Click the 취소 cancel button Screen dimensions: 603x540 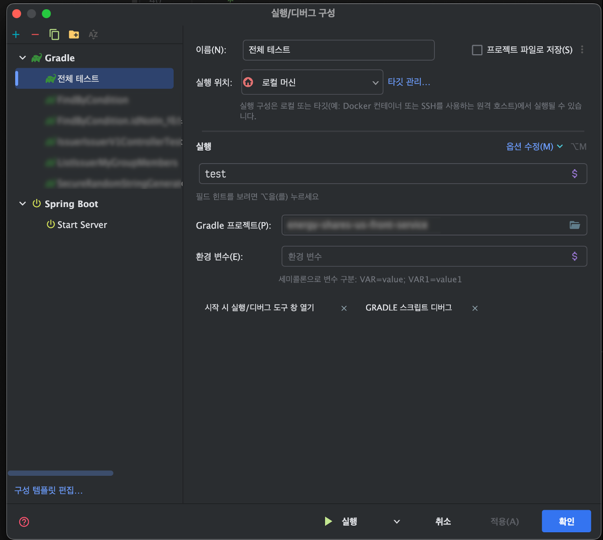click(443, 522)
